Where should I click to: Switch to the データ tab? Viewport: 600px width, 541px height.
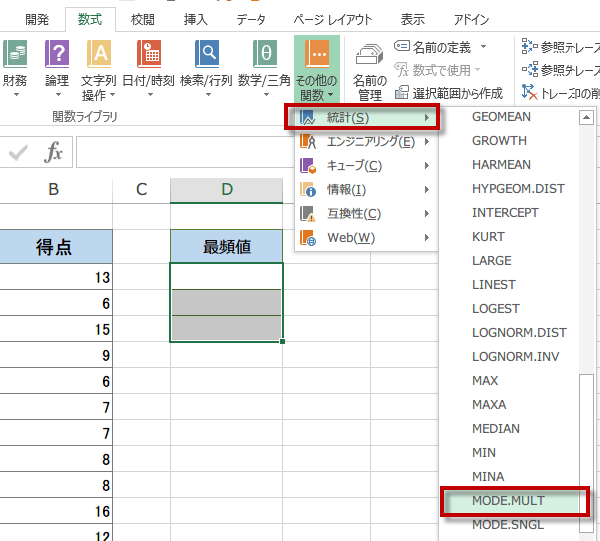(251, 19)
